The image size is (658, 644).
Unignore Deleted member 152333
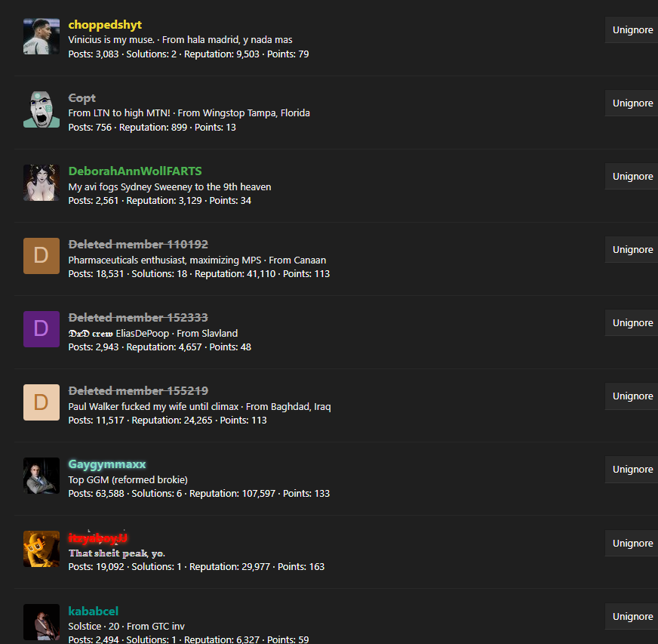point(632,323)
